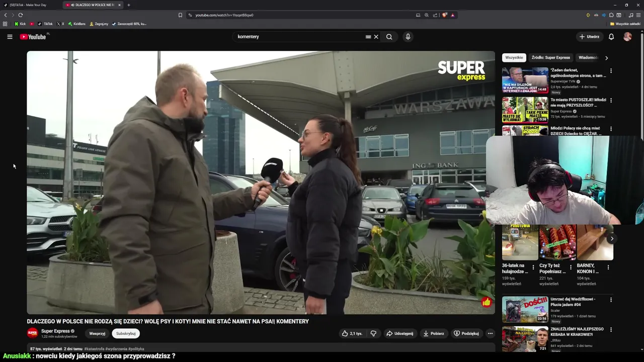Open options for the "Czy Ty też Popełniasz" short

point(571,267)
